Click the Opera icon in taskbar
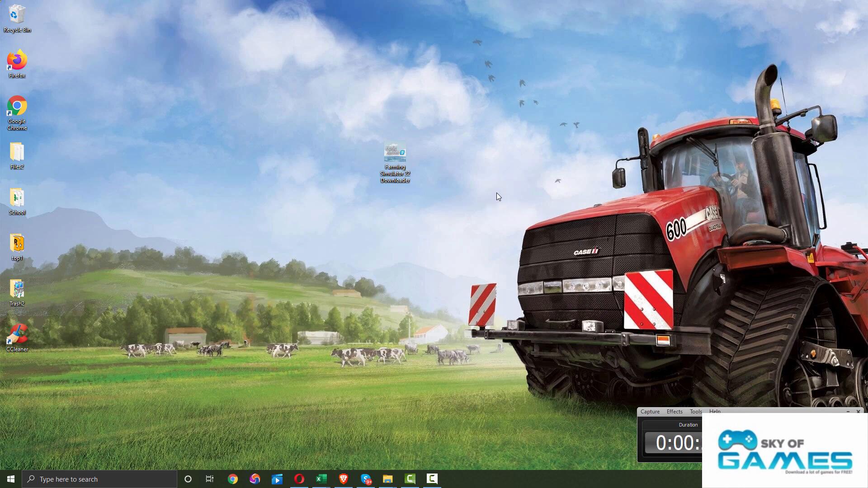The image size is (868, 488). (299, 479)
